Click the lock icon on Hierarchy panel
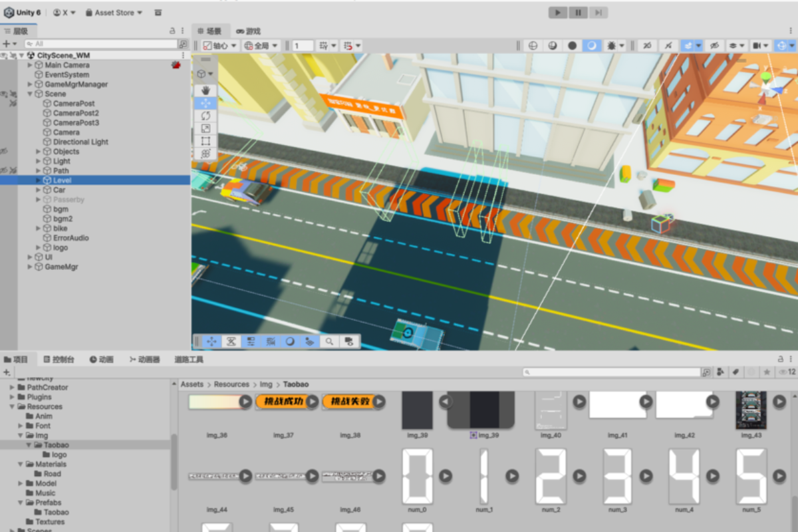The height and width of the screenshot is (532, 798). pyautogui.click(x=172, y=31)
